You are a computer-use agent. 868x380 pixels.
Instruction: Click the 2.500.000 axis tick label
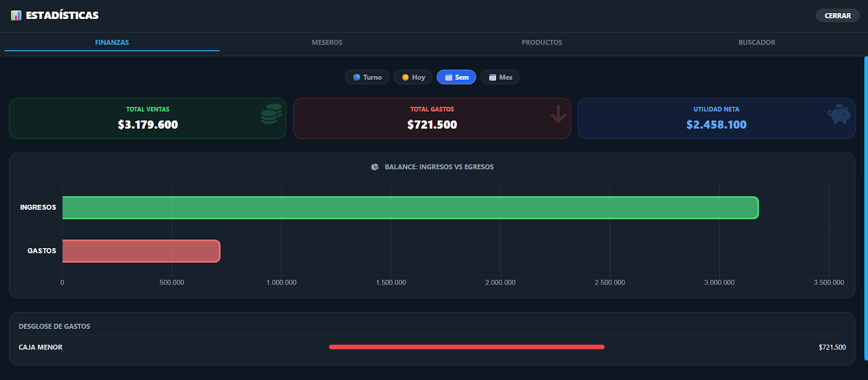610,282
